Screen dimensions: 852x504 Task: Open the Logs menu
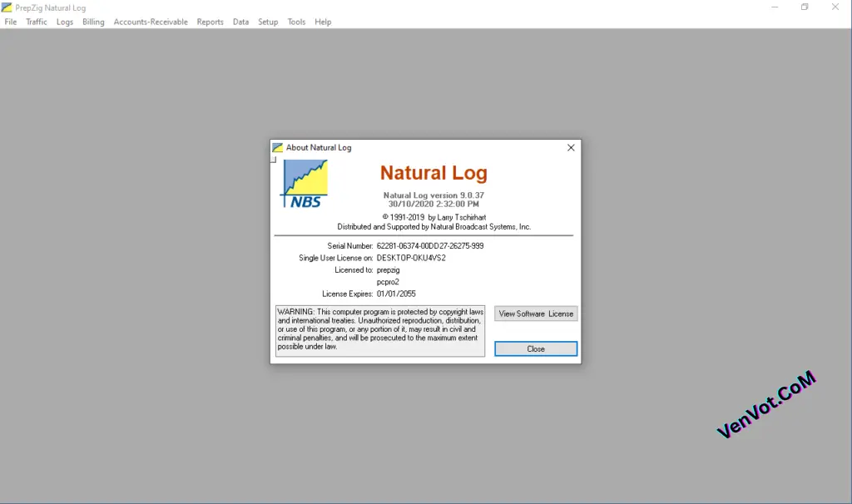click(x=65, y=22)
